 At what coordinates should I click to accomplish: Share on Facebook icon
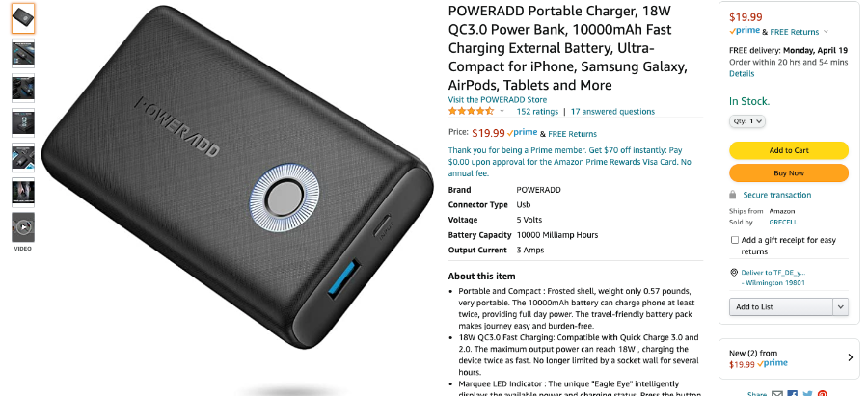(x=793, y=394)
